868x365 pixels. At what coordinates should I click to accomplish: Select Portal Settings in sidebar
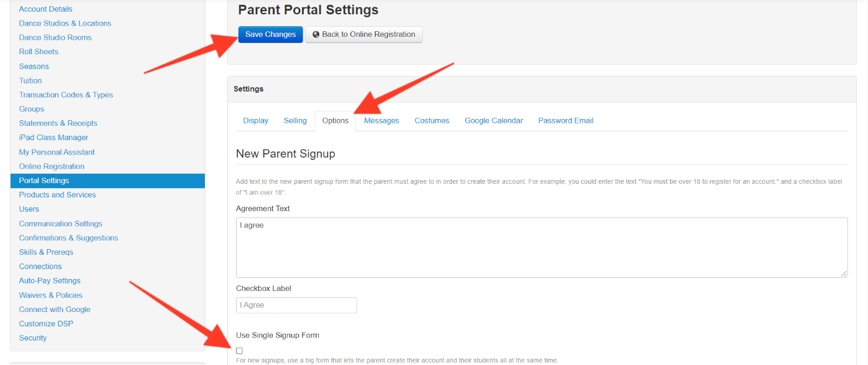point(108,181)
